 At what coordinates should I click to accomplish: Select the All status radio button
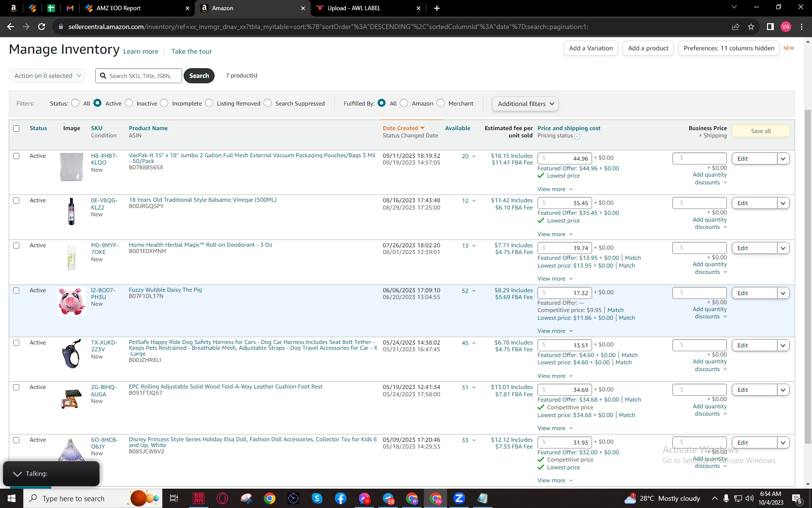tap(75, 103)
